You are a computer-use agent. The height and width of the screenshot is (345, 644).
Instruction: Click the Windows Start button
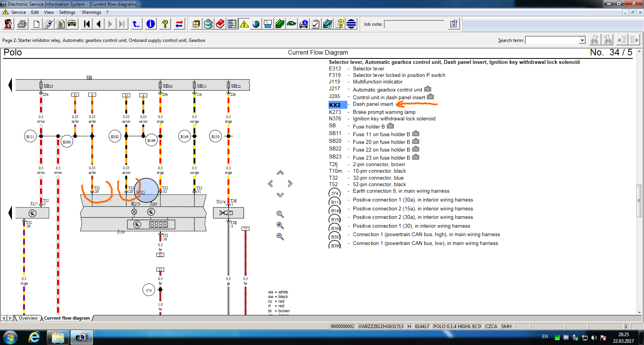click(x=10, y=338)
